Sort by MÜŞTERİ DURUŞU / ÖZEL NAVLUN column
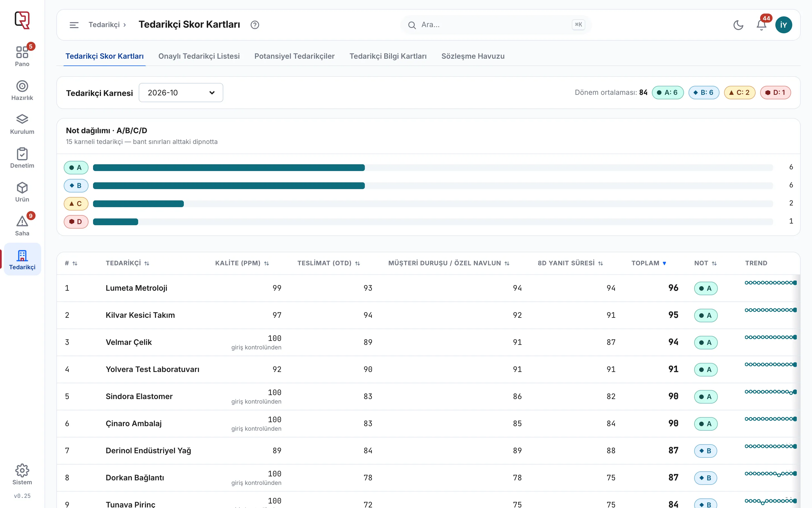The height and width of the screenshot is (508, 812). (x=449, y=263)
